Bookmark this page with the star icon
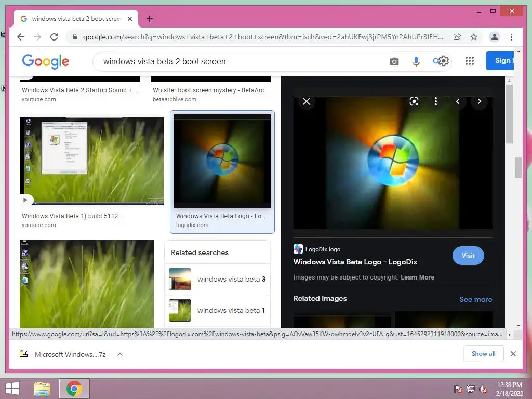 click(x=474, y=37)
